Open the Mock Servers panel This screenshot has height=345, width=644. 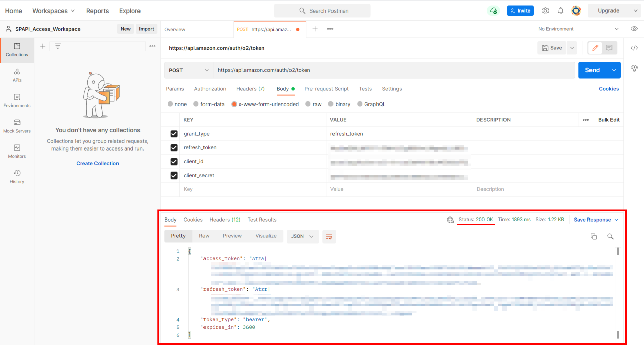17,125
